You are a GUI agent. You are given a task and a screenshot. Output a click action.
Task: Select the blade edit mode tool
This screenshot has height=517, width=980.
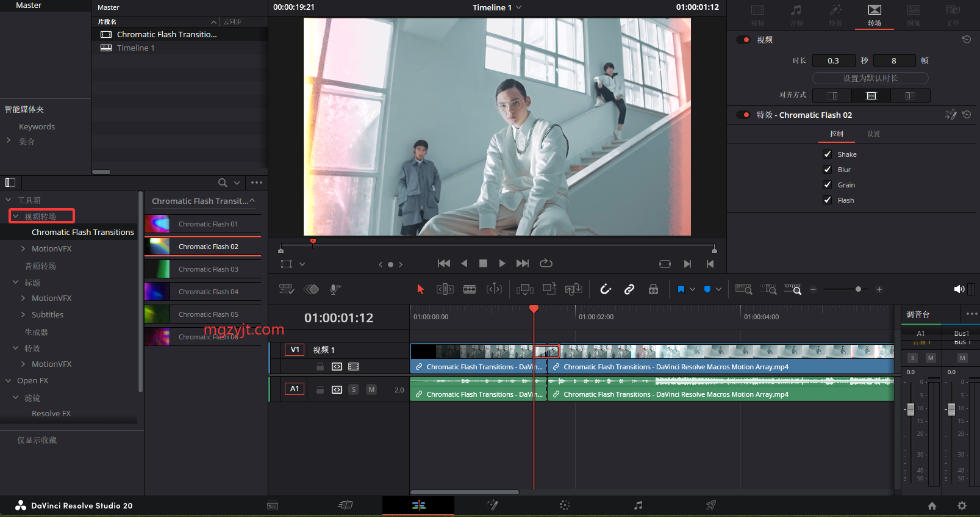coord(470,289)
